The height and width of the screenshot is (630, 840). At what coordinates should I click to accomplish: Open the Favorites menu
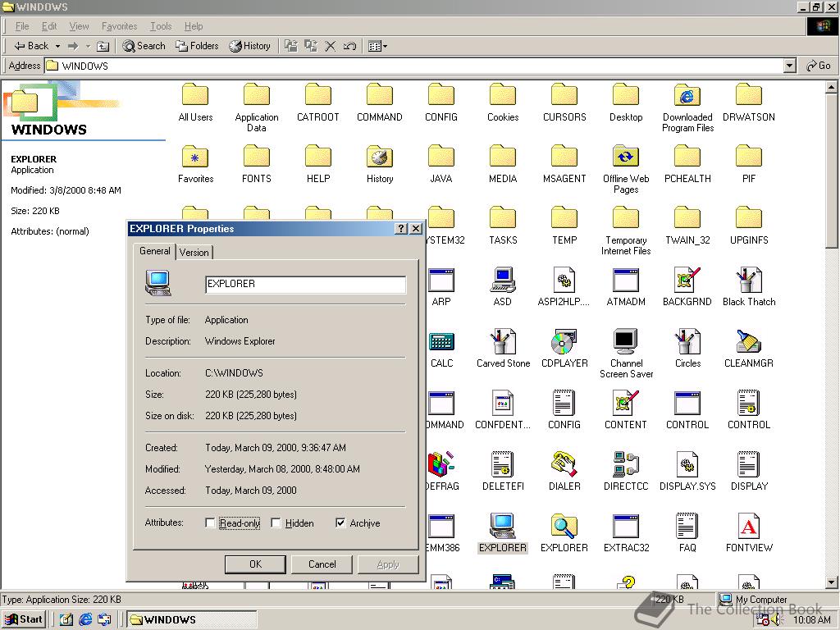119,26
